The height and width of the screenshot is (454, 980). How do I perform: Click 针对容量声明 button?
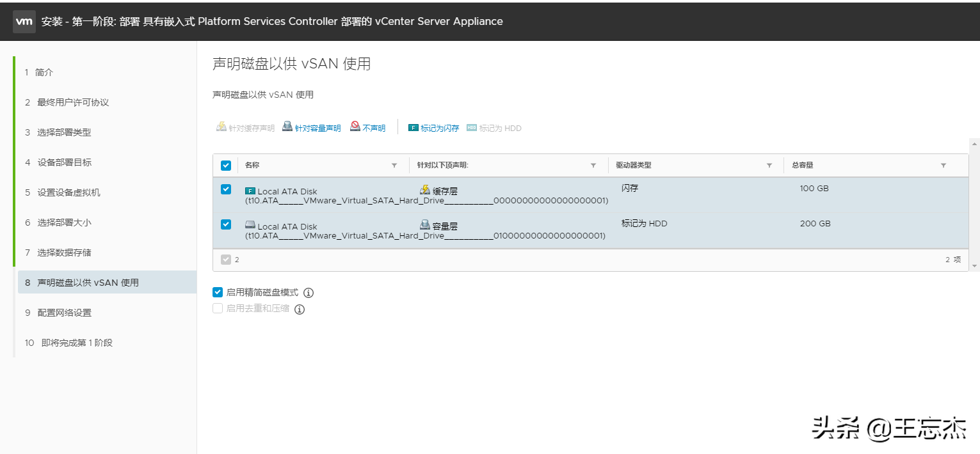(x=312, y=128)
